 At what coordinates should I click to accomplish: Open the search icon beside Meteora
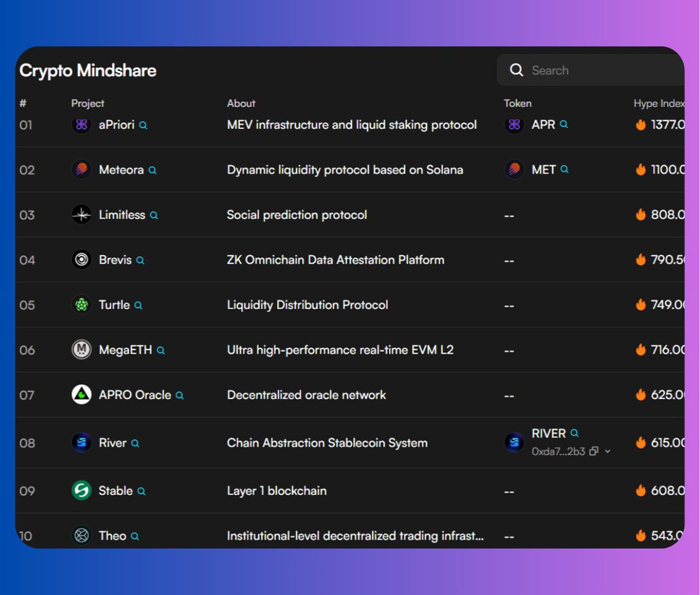click(152, 170)
